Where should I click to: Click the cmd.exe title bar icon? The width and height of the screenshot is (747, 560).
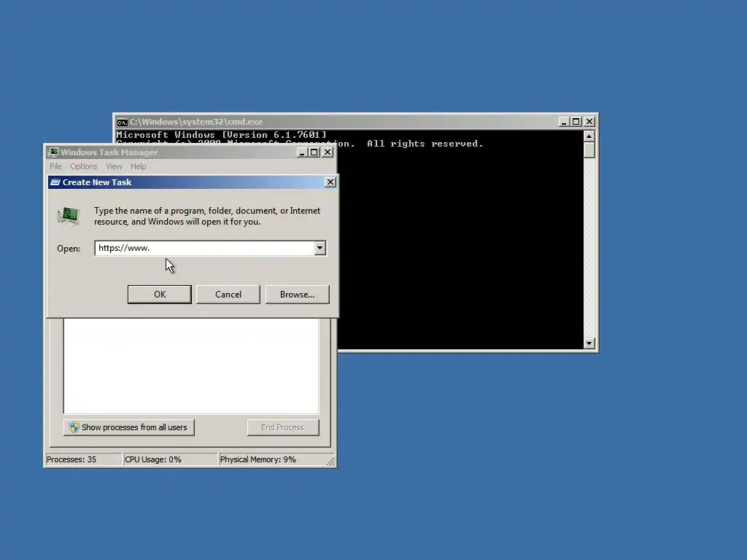click(123, 122)
